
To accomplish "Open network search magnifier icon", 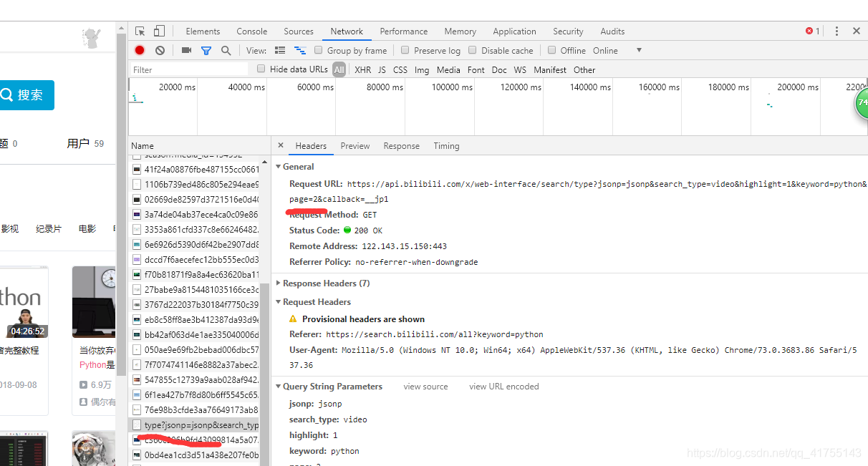I will click(226, 50).
